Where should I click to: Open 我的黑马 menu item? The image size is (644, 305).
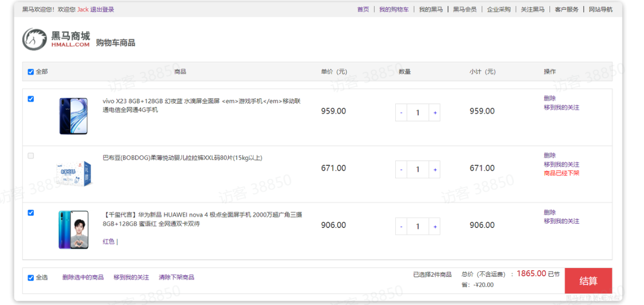pyautogui.click(x=431, y=9)
